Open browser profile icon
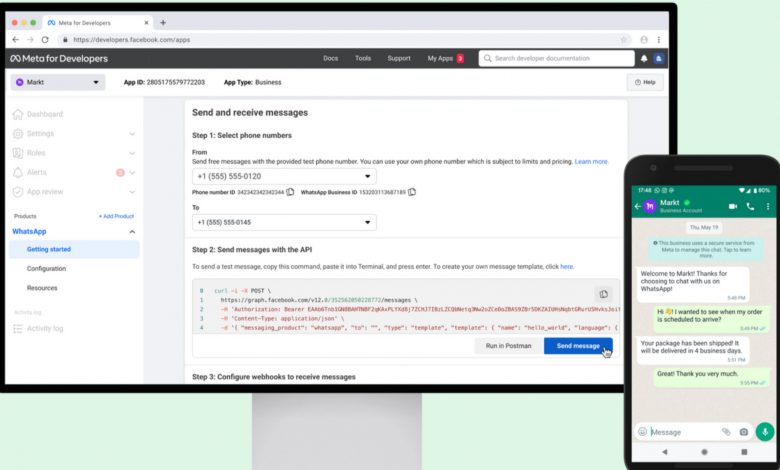Image resolution: width=780 pixels, height=470 pixels. 644,40
